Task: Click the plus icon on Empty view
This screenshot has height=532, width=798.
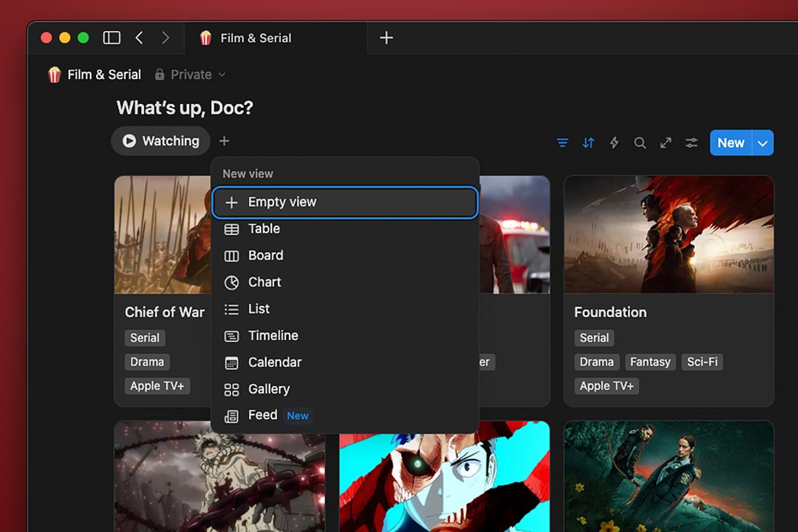Action: point(231,202)
